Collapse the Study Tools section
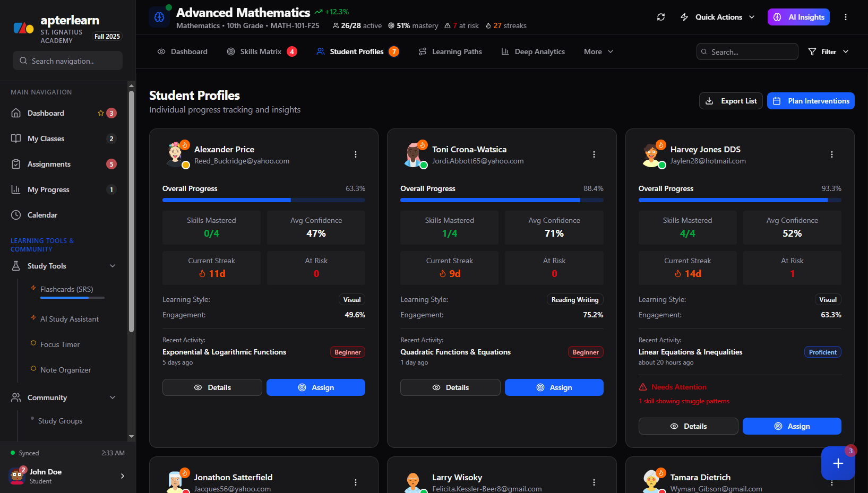This screenshot has width=868, height=493. click(112, 266)
